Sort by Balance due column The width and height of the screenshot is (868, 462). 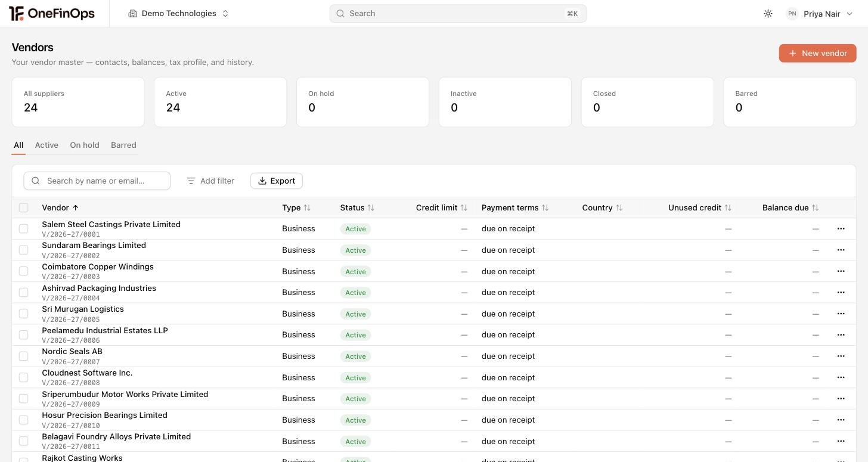[x=790, y=208]
